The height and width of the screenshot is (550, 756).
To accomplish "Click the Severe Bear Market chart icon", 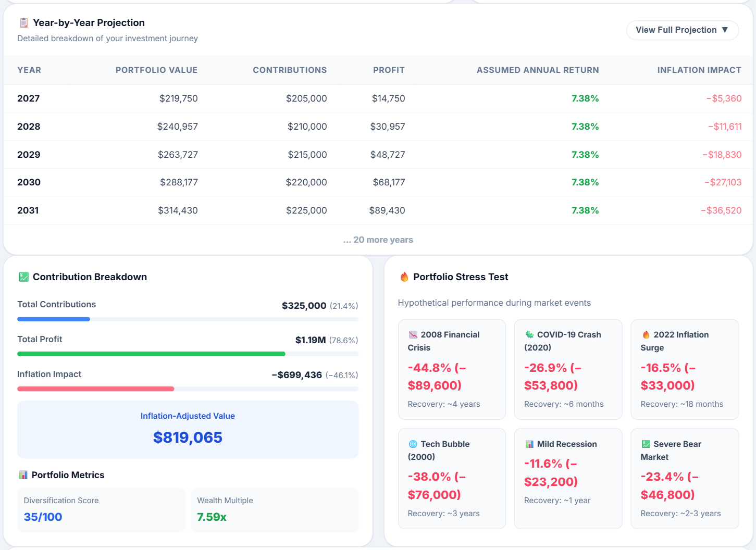I will coord(646,444).
